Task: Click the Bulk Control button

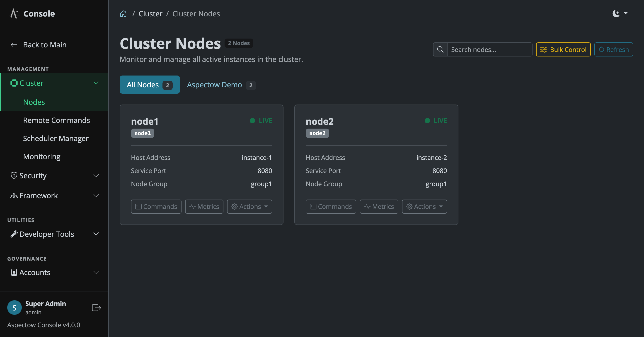Action: coord(563,49)
